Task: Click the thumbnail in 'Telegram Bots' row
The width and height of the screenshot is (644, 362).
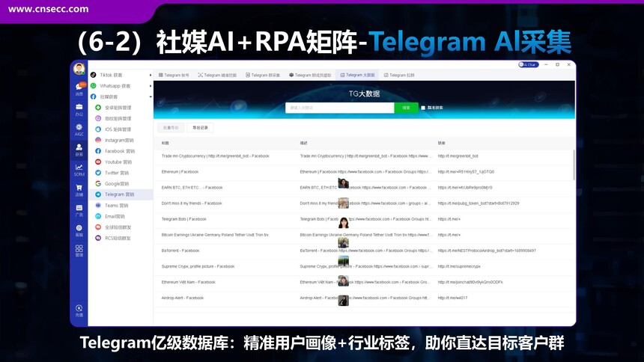Action: coord(344,222)
